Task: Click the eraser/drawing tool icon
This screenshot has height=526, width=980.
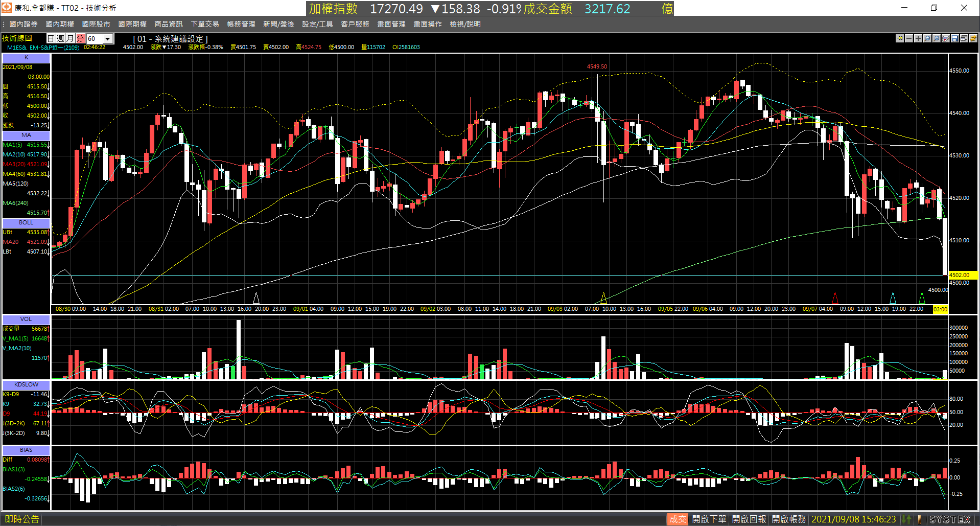Action: [x=946, y=38]
